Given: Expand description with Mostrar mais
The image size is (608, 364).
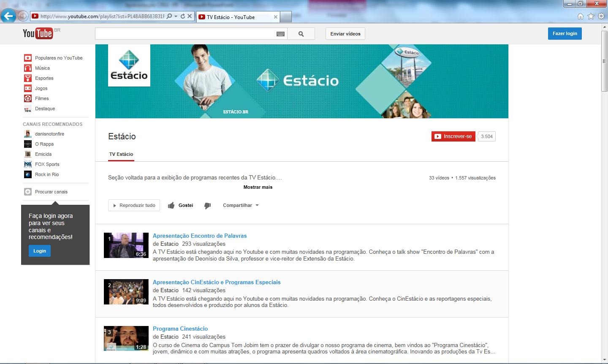Looking at the screenshot, I should tap(258, 187).
